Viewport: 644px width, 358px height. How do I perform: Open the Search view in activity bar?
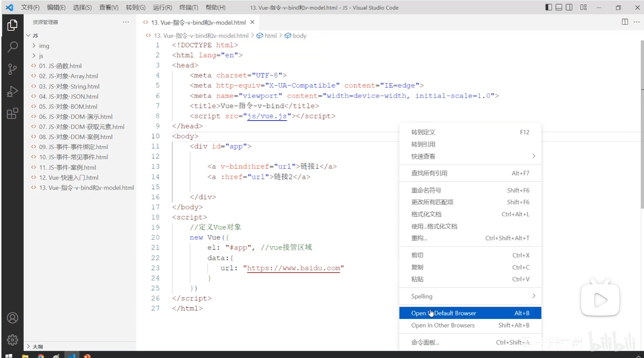click(12, 47)
